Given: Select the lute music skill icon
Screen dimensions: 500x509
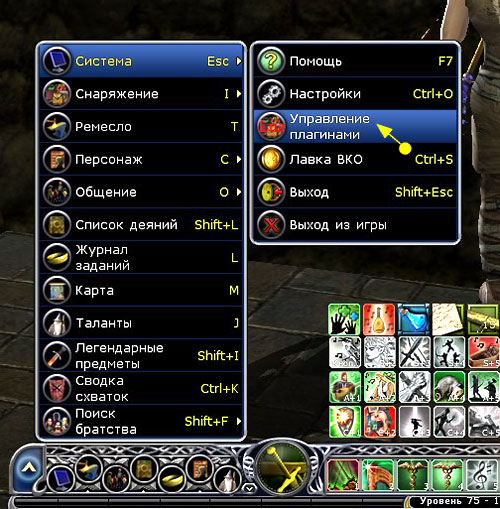Looking at the screenshot, I should (x=379, y=319).
